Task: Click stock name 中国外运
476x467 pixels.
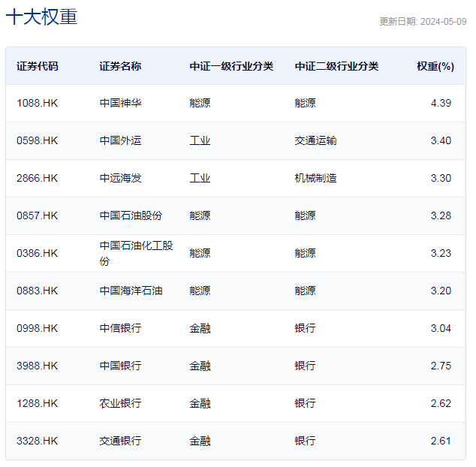Action: click(120, 141)
